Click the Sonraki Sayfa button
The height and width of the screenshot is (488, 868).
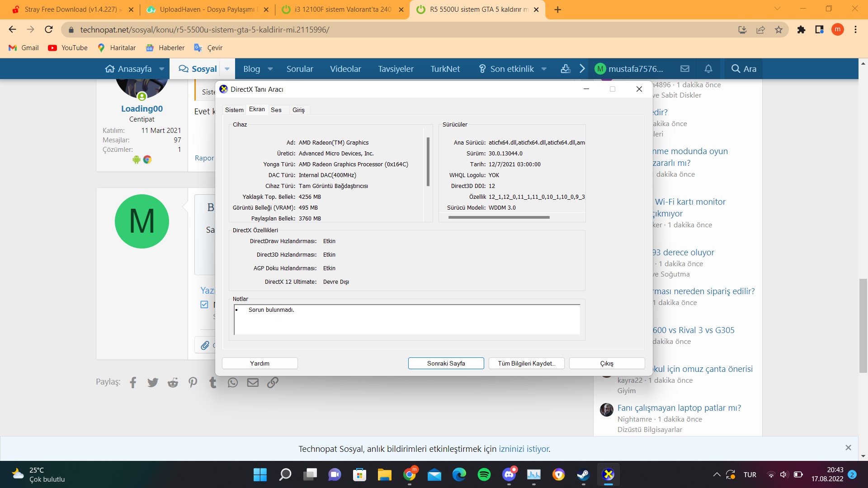(446, 363)
